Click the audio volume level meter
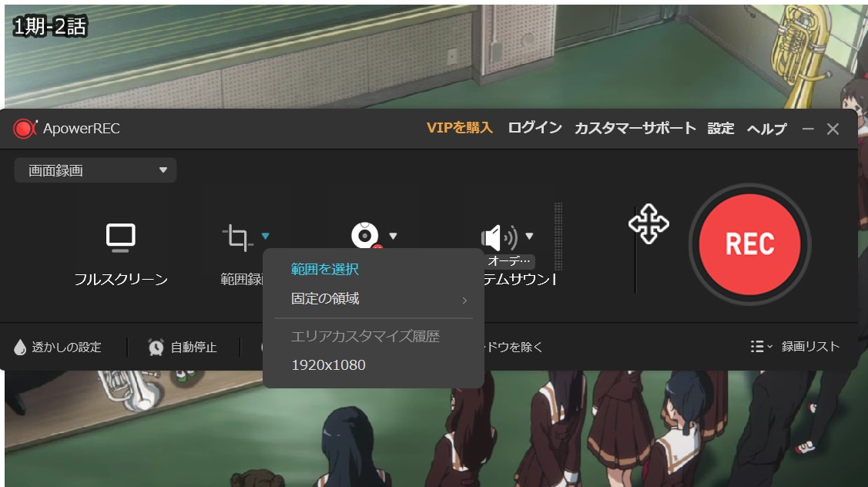 click(558, 236)
